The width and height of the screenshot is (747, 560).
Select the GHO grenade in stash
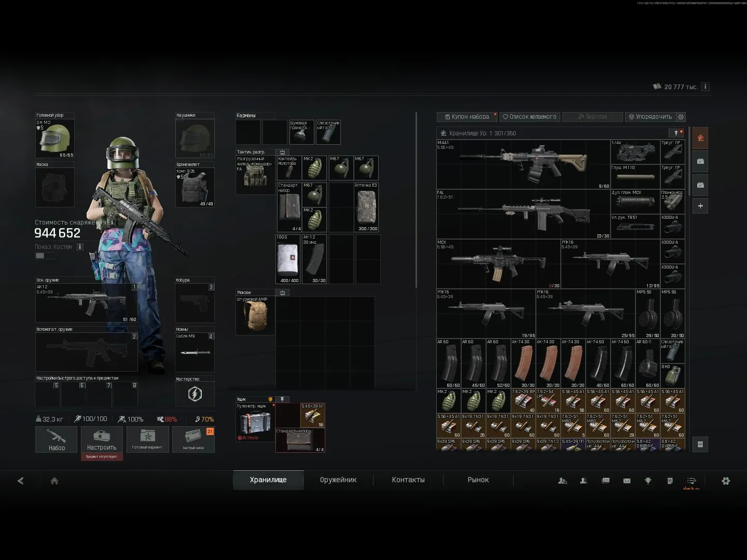(x=672, y=376)
